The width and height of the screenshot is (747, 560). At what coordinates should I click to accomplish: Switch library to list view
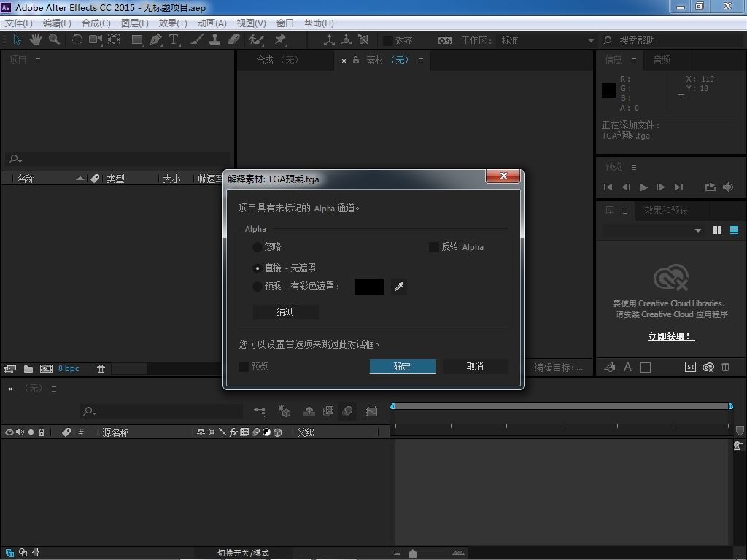(x=734, y=230)
